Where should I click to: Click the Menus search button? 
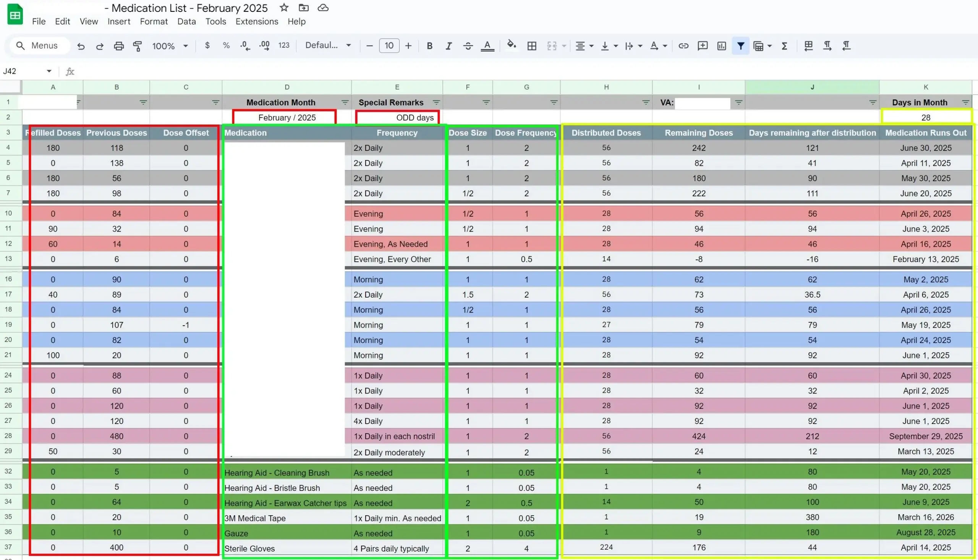pyautogui.click(x=39, y=45)
